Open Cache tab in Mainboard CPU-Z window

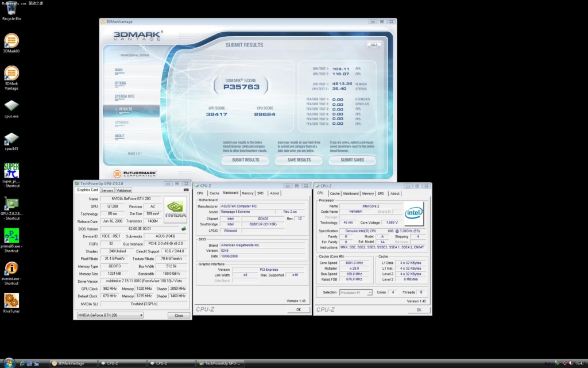pos(215,193)
